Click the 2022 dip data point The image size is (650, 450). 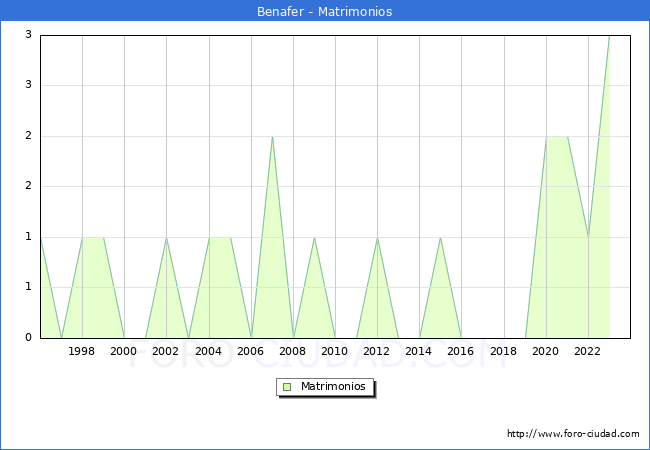click(x=588, y=237)
